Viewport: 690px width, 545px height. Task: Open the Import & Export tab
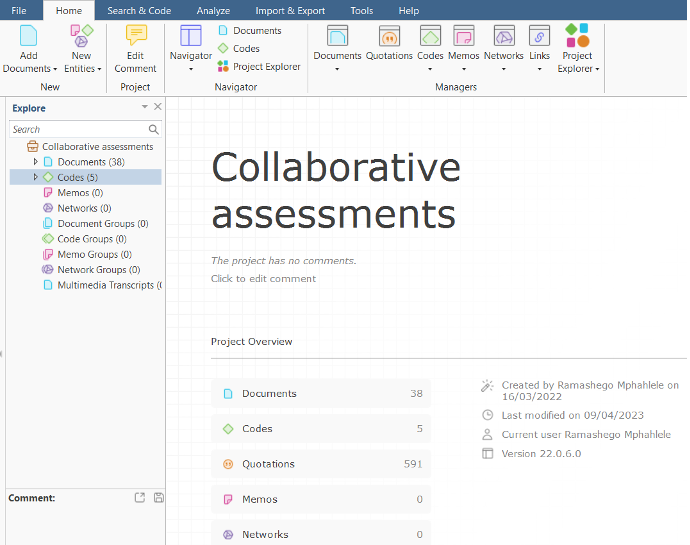tap(290, 10)
